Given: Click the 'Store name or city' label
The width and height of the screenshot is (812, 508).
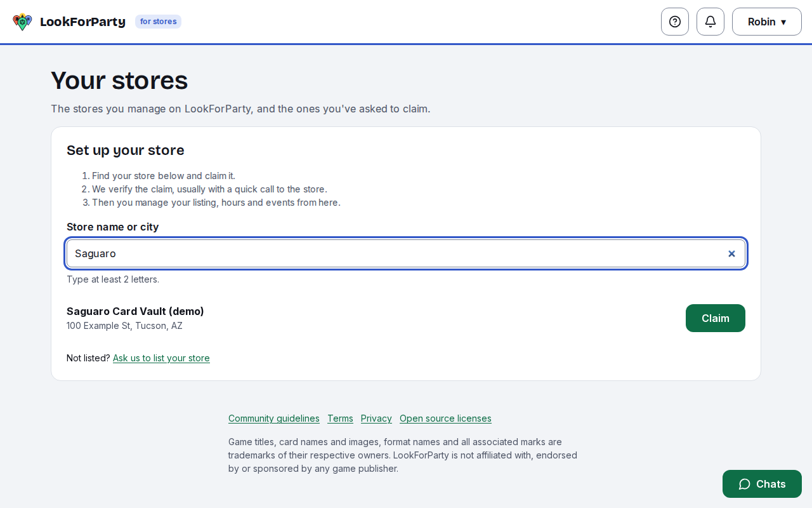Looking at the screenshot, I should pyautogui.click(x=113, y=227).
